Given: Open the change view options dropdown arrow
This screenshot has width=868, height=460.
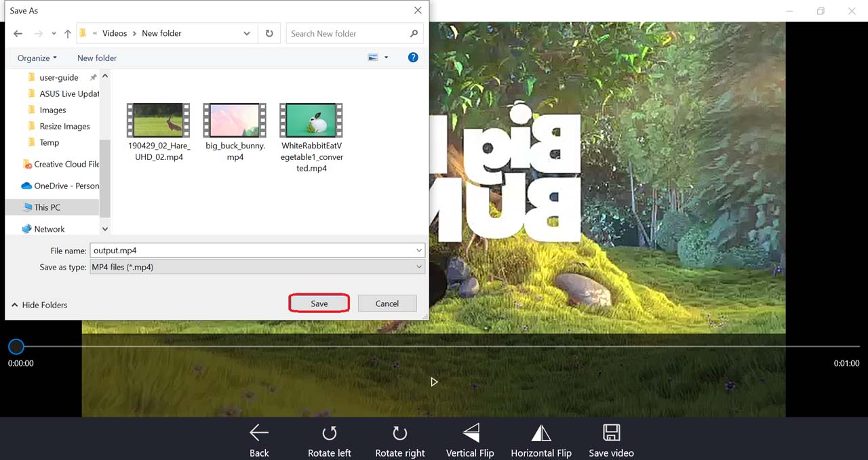Looking at the screenshot, I should coord(387,58).
